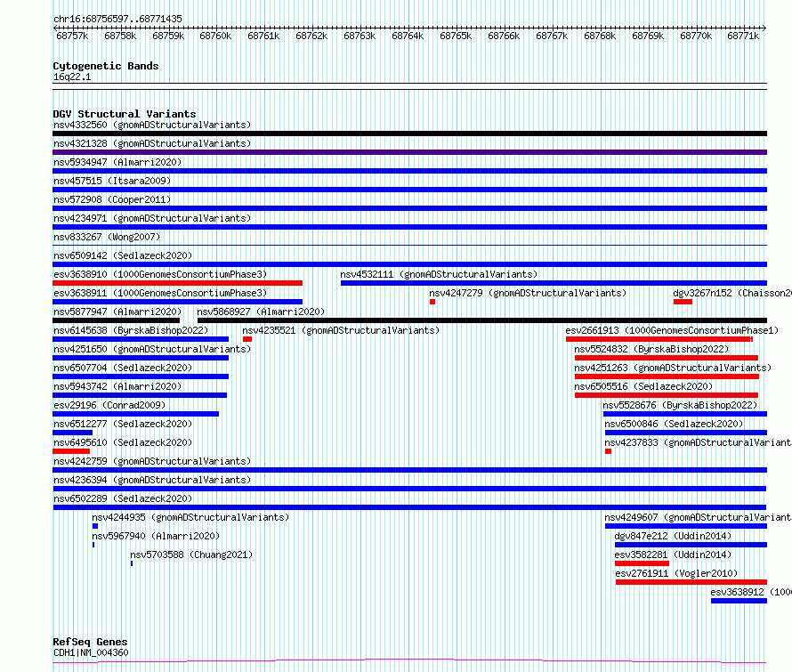
Task: Open nsv5868927 (Almarri2020) label
Action: pyautogui.click(x=261, y=312)
